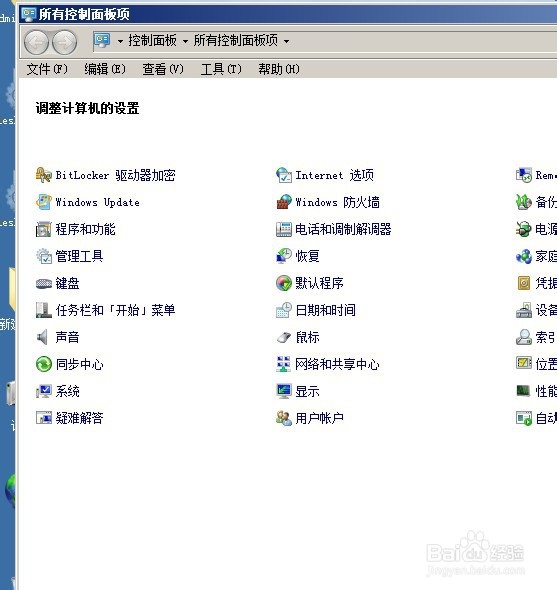Open the 网络和共享中心 link text

[x=337, y=364]
